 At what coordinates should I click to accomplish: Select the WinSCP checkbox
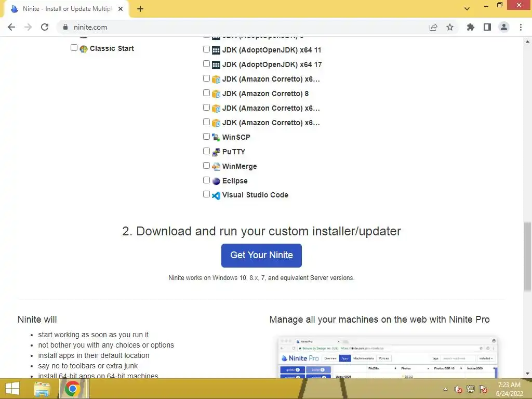click(x=206, y=137)
